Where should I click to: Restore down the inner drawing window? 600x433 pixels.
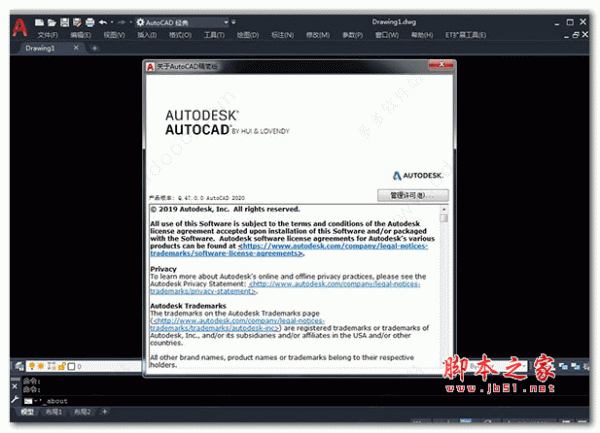coord(576,35)
